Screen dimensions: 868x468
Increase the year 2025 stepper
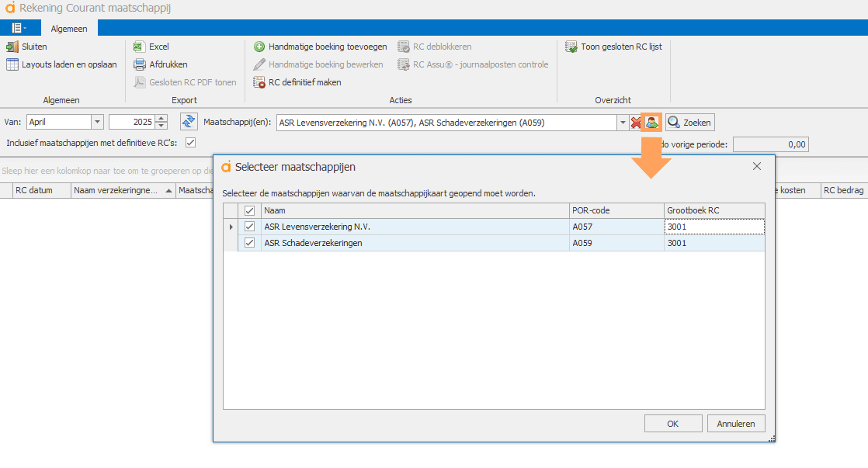coord(161,119)
